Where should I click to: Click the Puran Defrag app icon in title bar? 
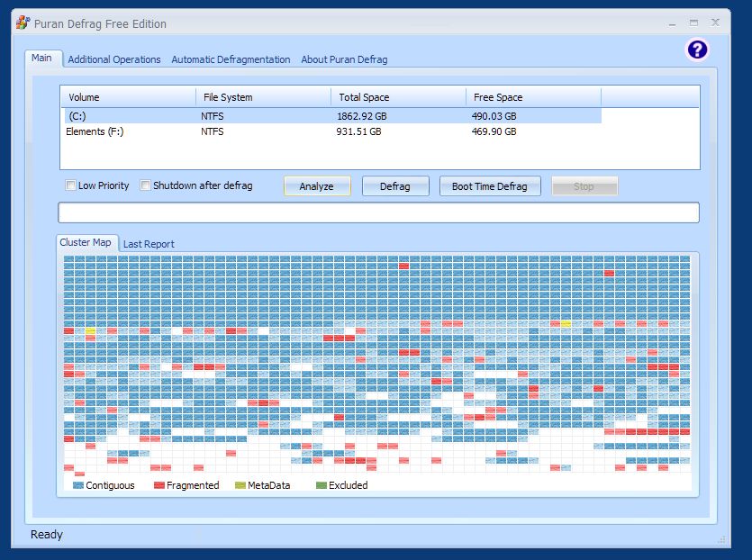click(x=23, y=23)
